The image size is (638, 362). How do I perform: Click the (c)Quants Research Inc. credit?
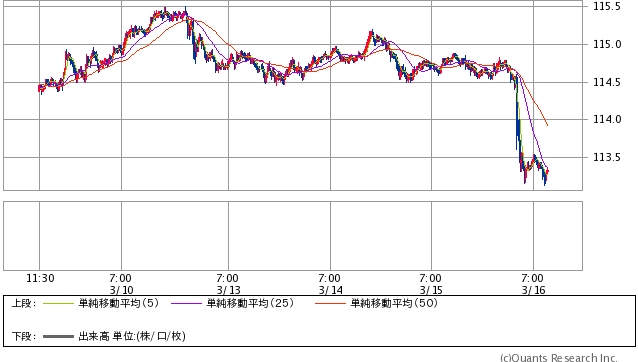click(x=559, y=358)
